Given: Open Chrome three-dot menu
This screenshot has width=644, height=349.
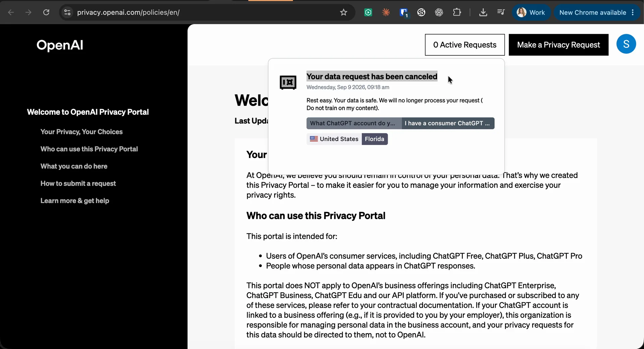Looking at the screenshot, I should click(x=633, y=12).
